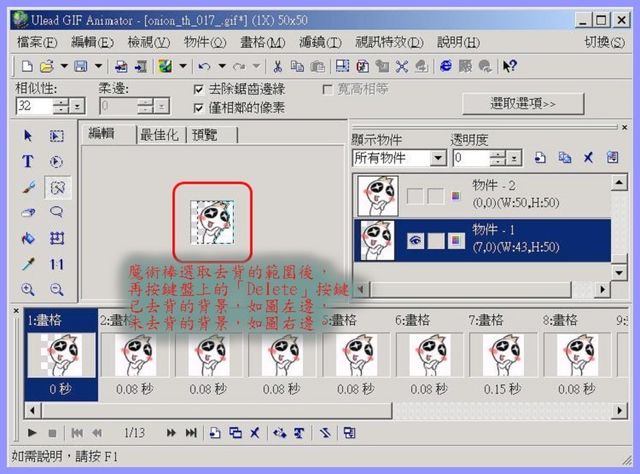
Task: Click the Internet Explorer preview icon
Action: (x=446, y=66)
